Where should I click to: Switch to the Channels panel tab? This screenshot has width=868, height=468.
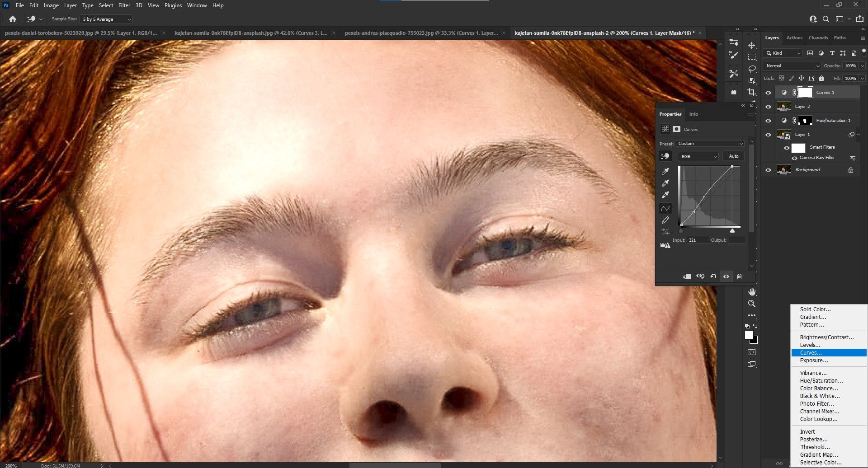[818, 38]
